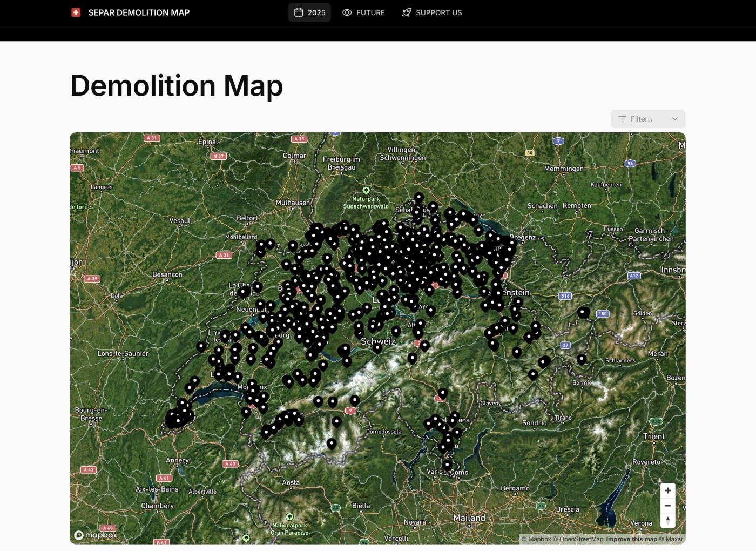Image resolution: width=756 pixels, height=551 pixels.
Task: Click the Improve this map link
Action: pyautogui.click(x=632, y=539)
